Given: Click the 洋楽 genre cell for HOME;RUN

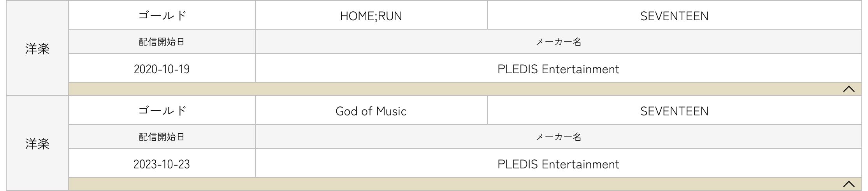Looking at the screenshot, I should pyautogui.click(x=37, y=49).
